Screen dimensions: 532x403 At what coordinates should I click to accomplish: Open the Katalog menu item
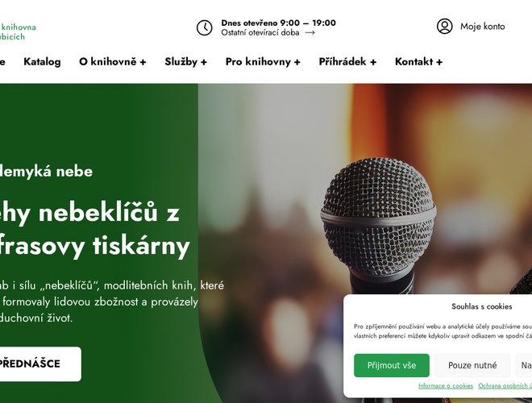click(42, 62)
